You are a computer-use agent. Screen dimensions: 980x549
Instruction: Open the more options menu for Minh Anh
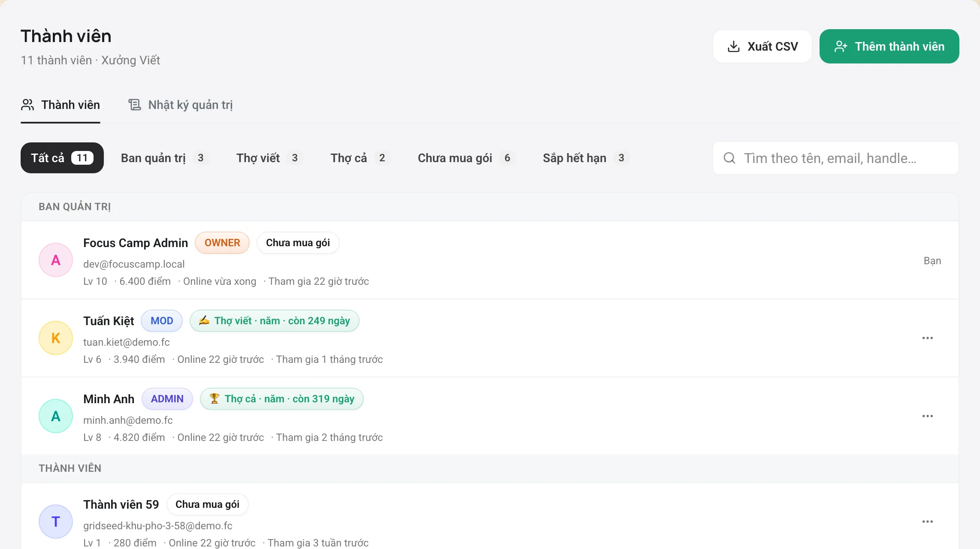[928, 416]
